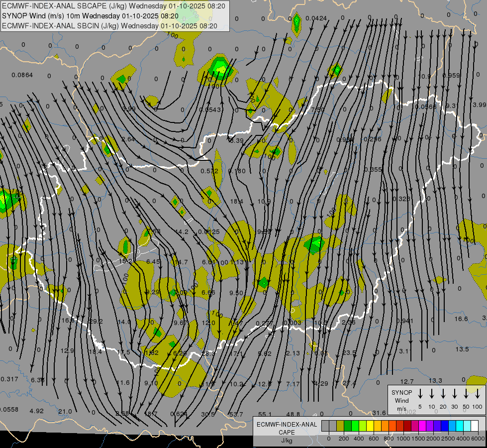Select the 20 m/s wind arrow symbol
The width and height of the screenshot is (487, 448).
[x=443, y=394]
